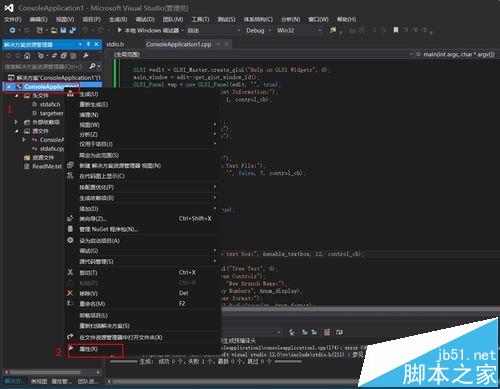Click the Save toolbar icon
Viewport: 500px width, 389px height.
pos(63,30)
